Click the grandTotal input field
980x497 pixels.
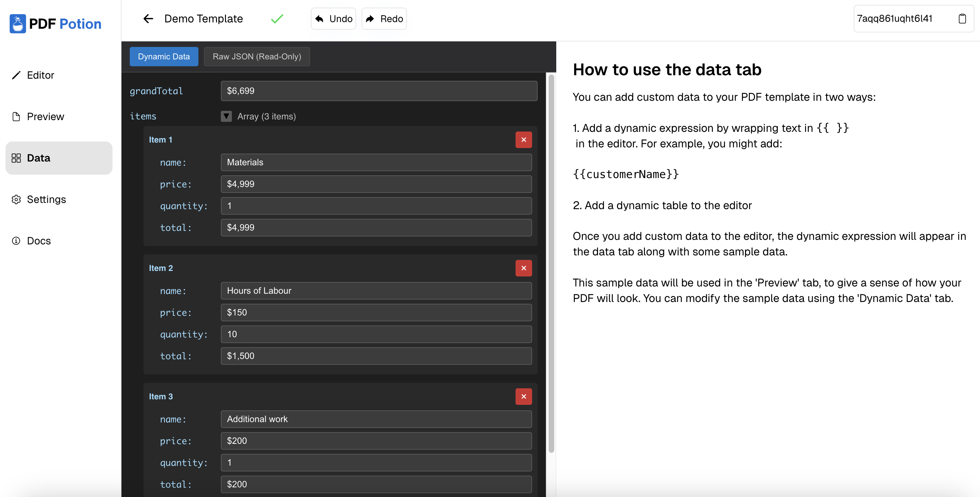379,91
